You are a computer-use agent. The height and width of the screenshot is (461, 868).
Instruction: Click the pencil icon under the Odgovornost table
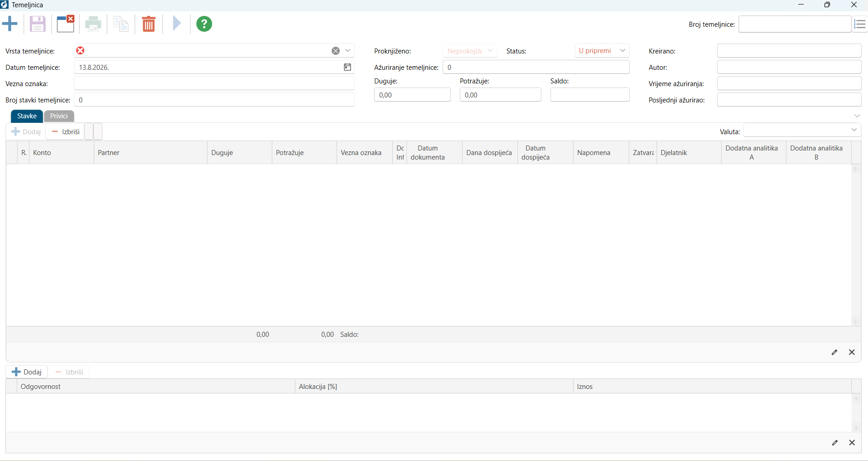(835, 442)
